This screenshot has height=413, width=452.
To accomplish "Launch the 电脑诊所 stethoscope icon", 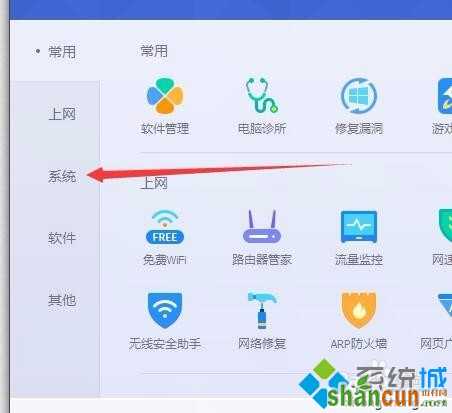I will (x=262, y=95).
